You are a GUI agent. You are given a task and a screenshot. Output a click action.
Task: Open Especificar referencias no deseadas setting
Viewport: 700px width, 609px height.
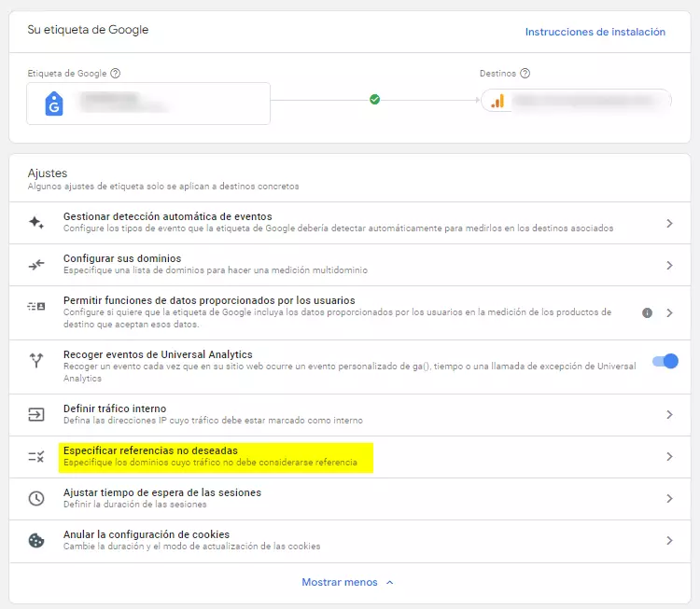[x=350, y=457]
